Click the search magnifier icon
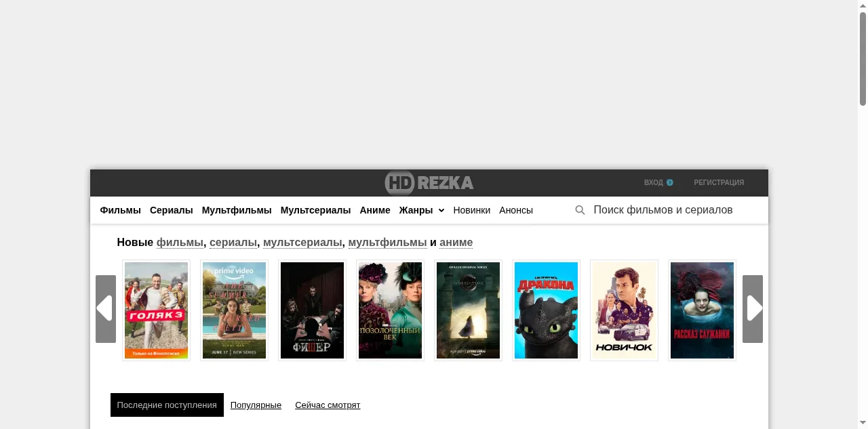 click(580, 210)
